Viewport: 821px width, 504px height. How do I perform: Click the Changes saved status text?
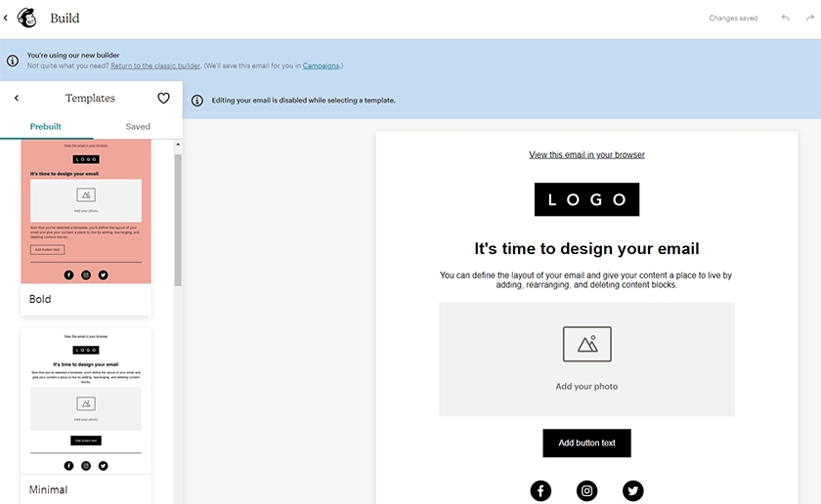point(733,18)
